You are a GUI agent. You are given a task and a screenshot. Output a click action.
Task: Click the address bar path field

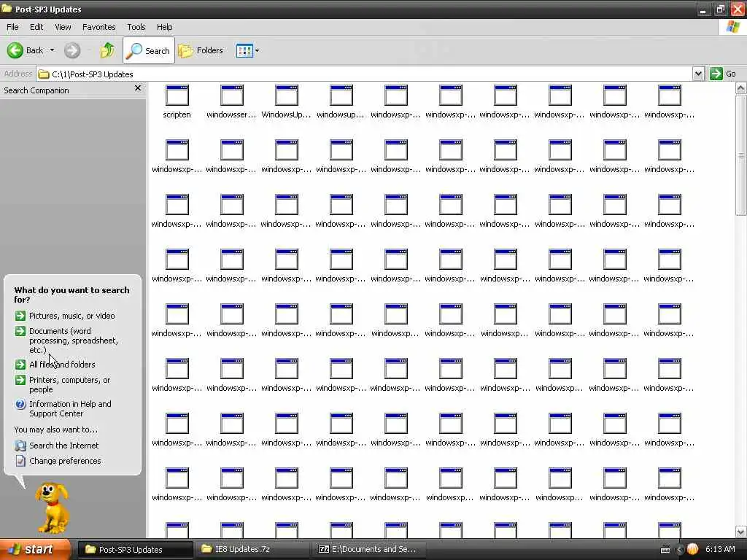(365, 74)
